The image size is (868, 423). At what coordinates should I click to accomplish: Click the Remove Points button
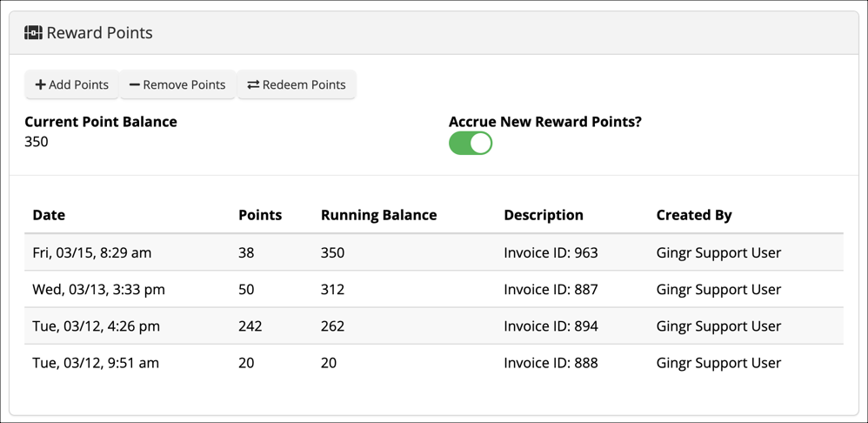click(177, 84)
